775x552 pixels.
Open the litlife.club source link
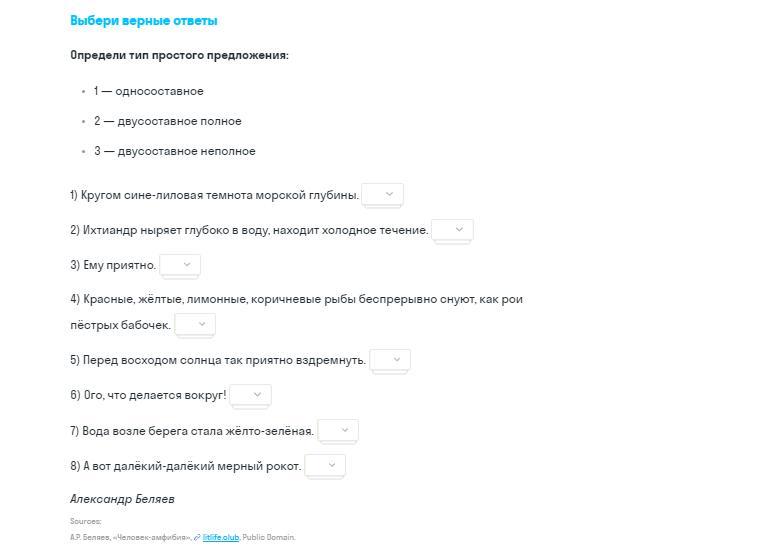click(221, 537)
